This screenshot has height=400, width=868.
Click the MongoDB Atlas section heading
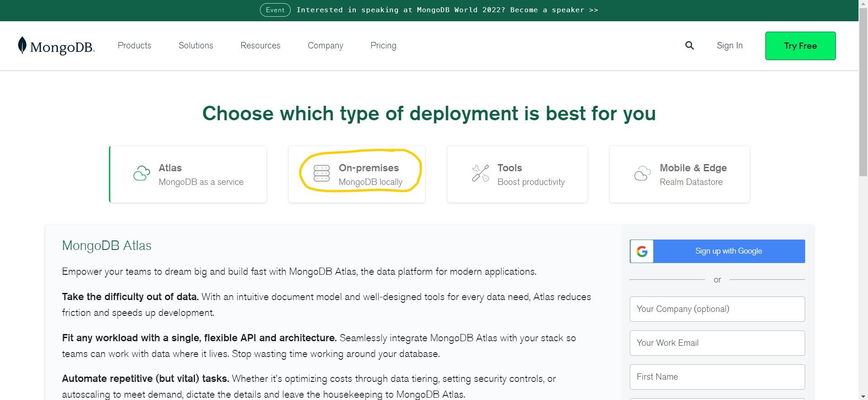tap(107, 245)
